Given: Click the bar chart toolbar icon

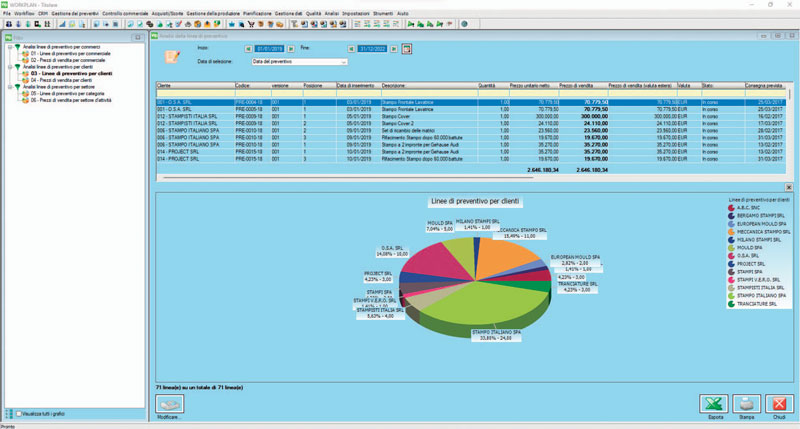Looking at the screenshot, I should point(62,24).
